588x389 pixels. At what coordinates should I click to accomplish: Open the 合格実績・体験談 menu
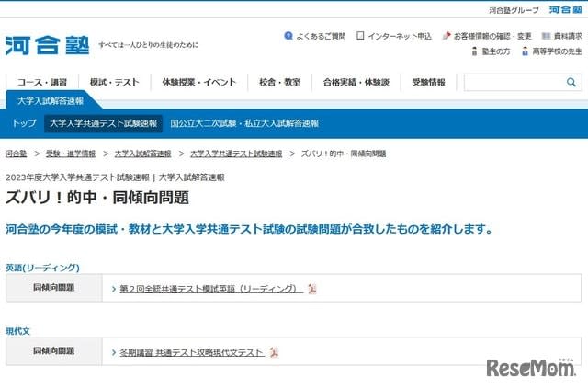click(x=356, y=82)
